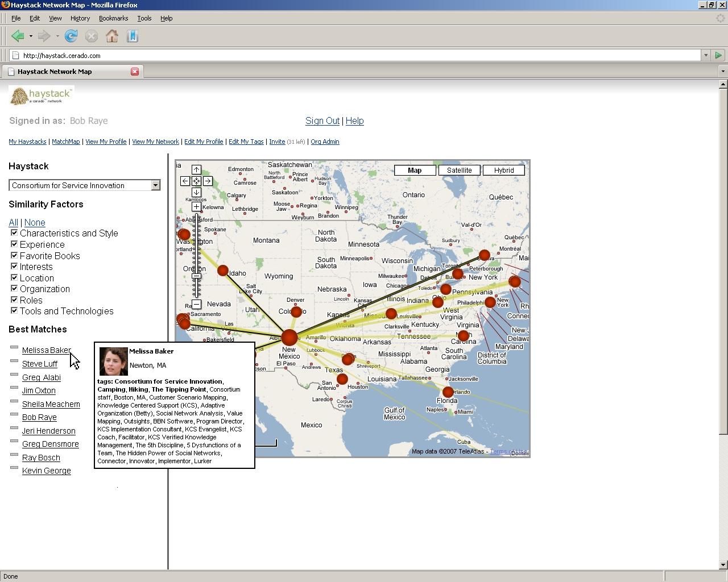Screen dimensions: 728x582
Task: Uncheck the Roles checkbox
Action: [x=14, y=300]
